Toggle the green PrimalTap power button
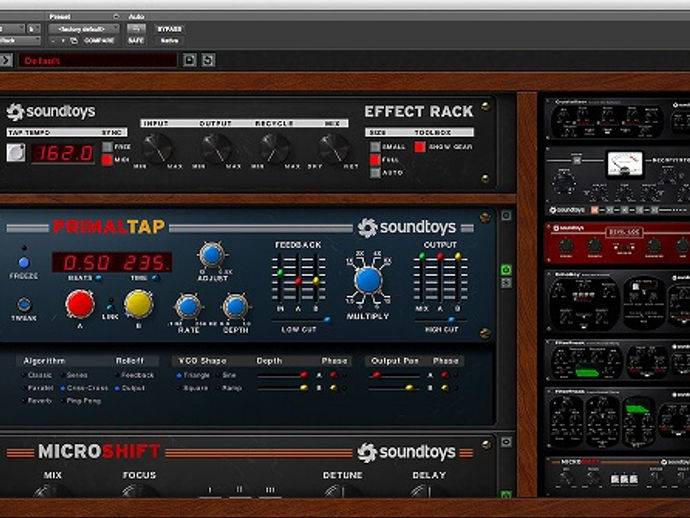 (x=506, y=269)
